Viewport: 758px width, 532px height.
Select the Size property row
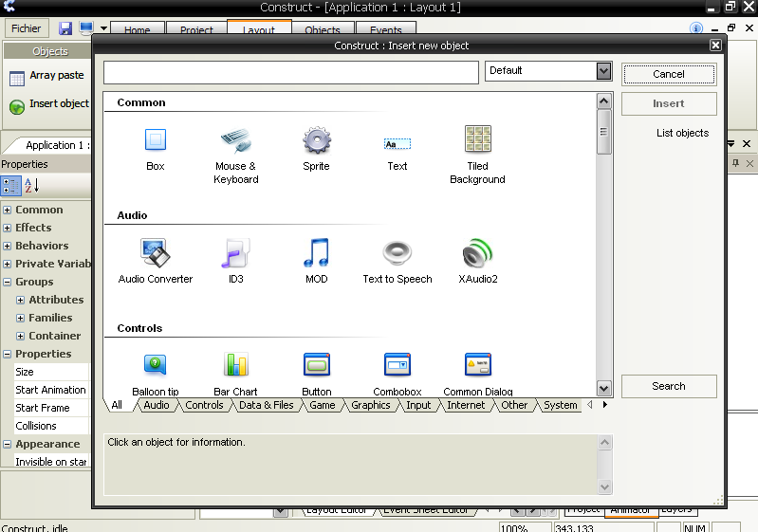click(51, 372)
